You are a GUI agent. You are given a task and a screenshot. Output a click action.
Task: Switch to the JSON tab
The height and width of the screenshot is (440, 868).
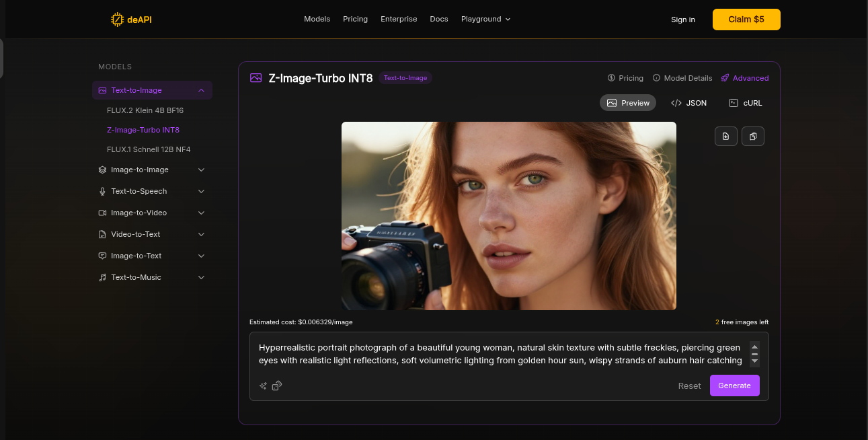tap(688, 103)
